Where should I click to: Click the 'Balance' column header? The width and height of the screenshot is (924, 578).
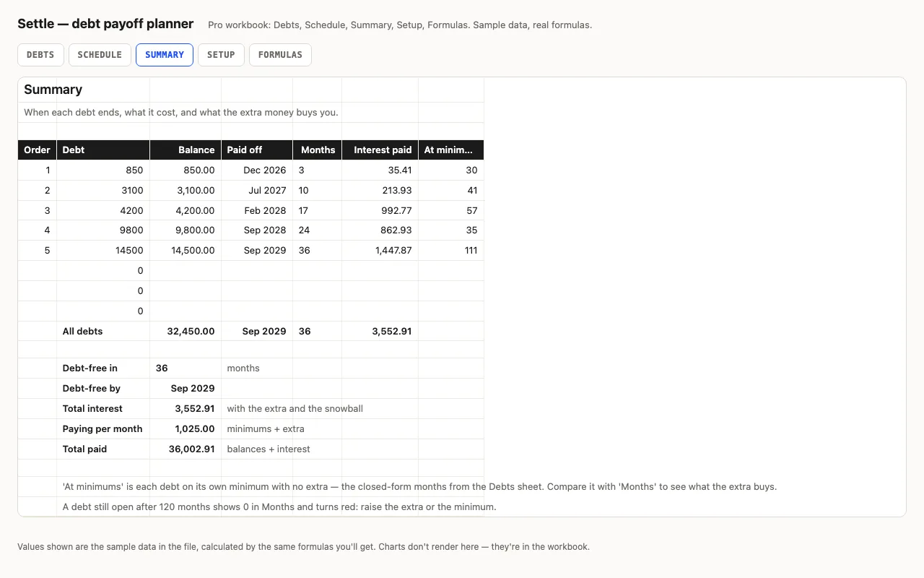coord(186,150)
